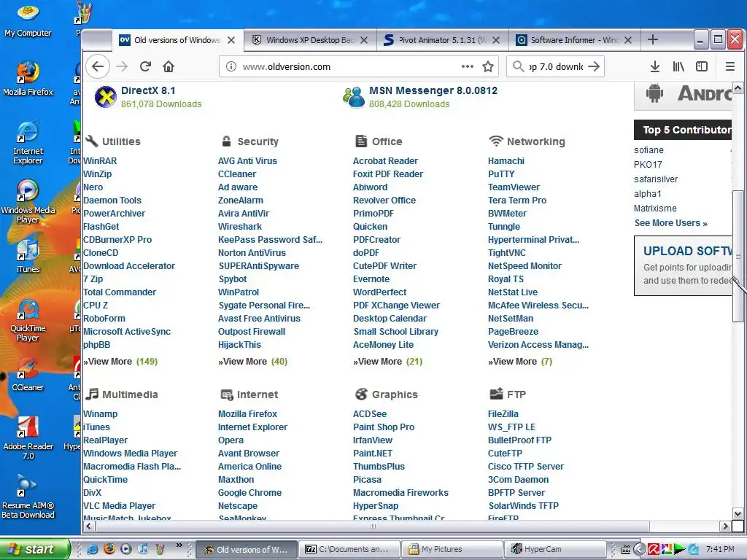Open the Acrobat Reader link
This screenshot has width=747, height=560.
tap(385, 161)
